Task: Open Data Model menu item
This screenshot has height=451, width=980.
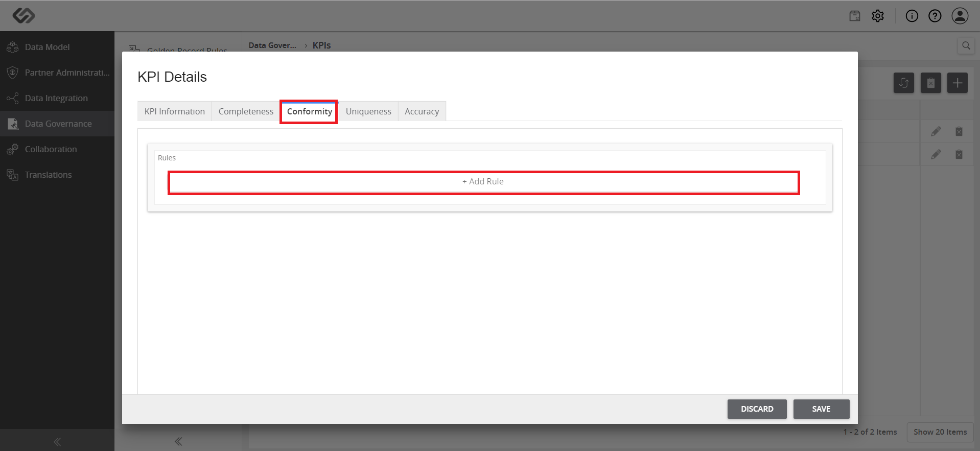Action: click(57, 47)
